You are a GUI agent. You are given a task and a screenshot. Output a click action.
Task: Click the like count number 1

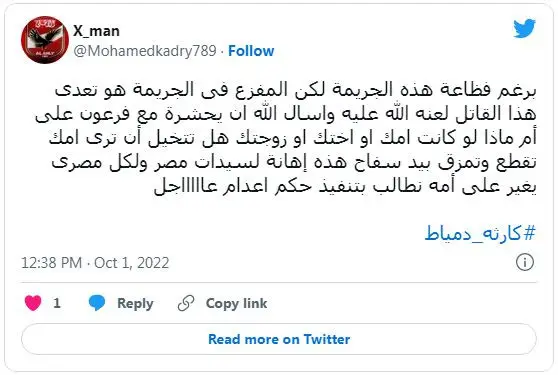[x=57, y=303]
